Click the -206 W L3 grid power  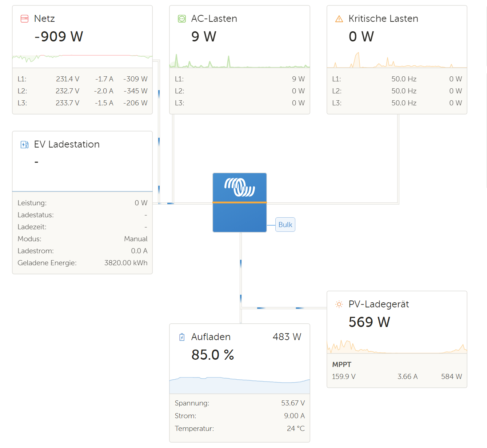[135, 103]
